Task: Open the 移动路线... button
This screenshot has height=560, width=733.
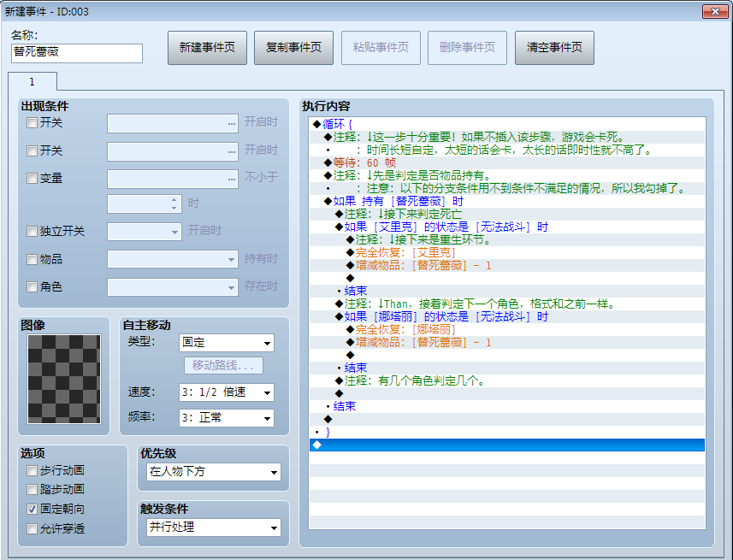Action: click(223, 365)
